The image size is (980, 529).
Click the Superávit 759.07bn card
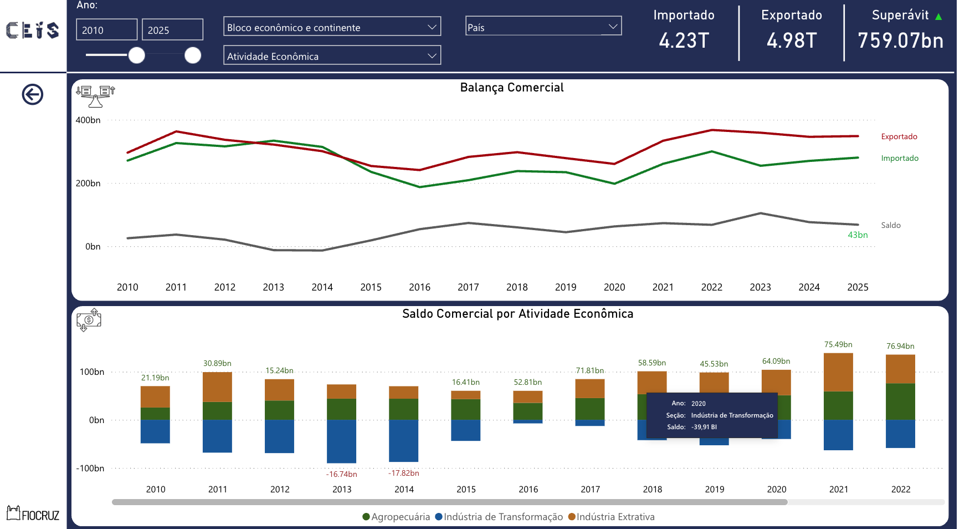tap(900, 30)
